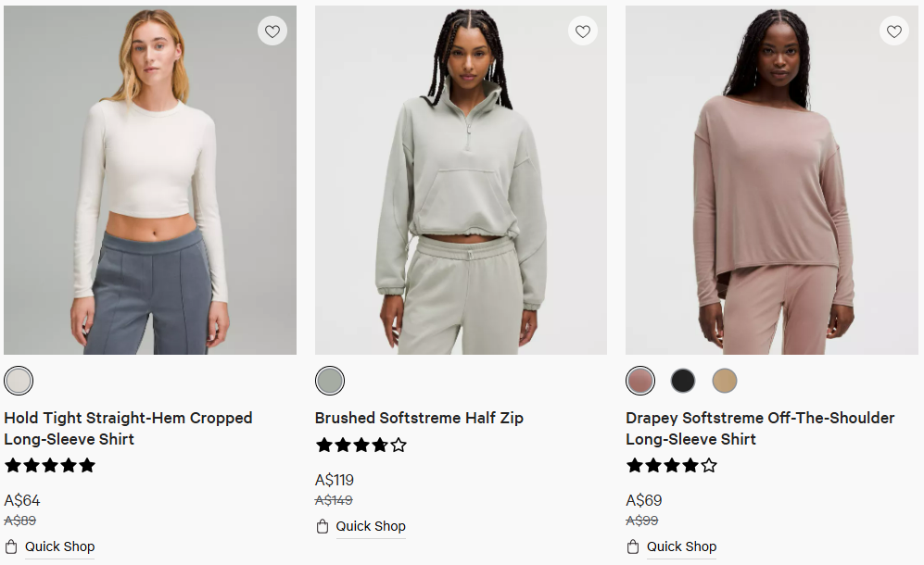Open star rating for Drapey Softstreme Shirt

pos(672,465)
